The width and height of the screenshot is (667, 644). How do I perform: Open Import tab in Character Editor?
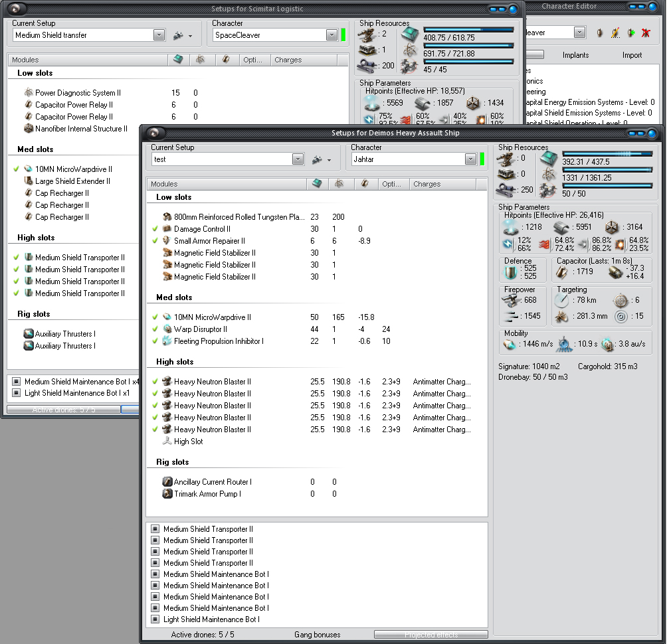[632, 55]
